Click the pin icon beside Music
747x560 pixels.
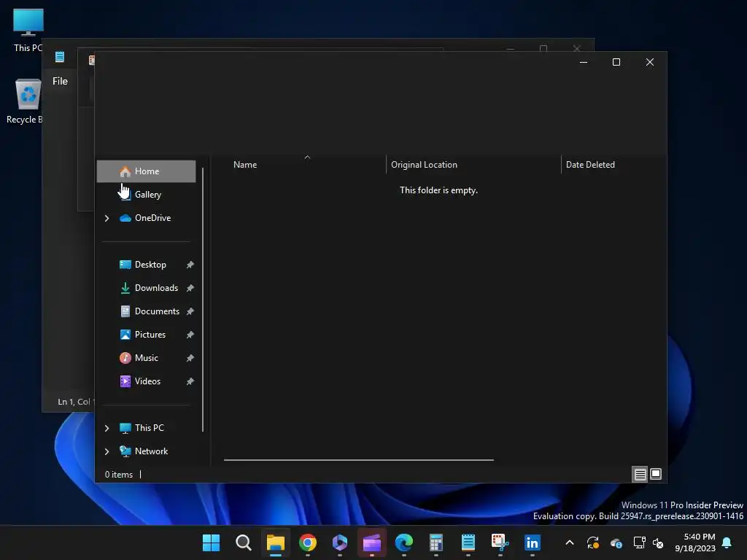190,358
